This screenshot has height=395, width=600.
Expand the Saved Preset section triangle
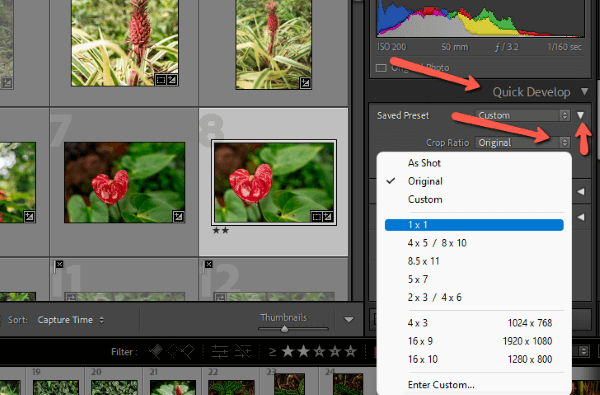coord(580,115)
